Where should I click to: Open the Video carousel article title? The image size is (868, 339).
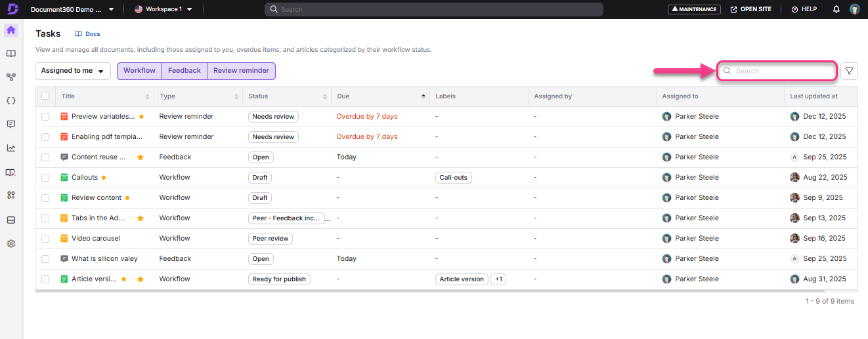coord(96,239)
